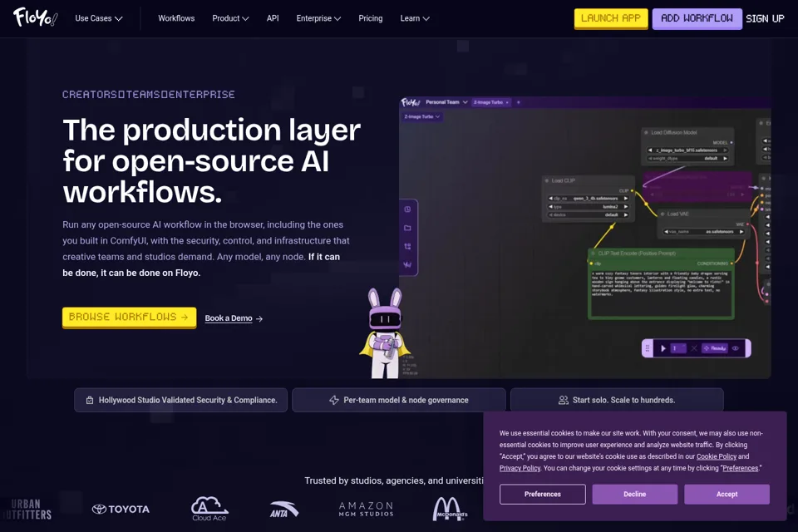Select next weight_dtype arrow in Load Diffusion Model
The height and width of the screenshot is (532, 798).
pos(725,158)
